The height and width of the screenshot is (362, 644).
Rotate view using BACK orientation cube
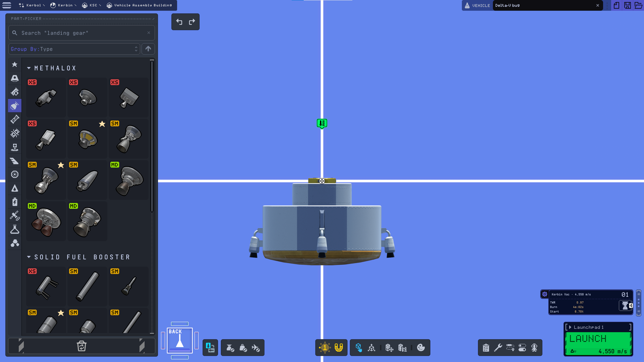tap(179, 340)
